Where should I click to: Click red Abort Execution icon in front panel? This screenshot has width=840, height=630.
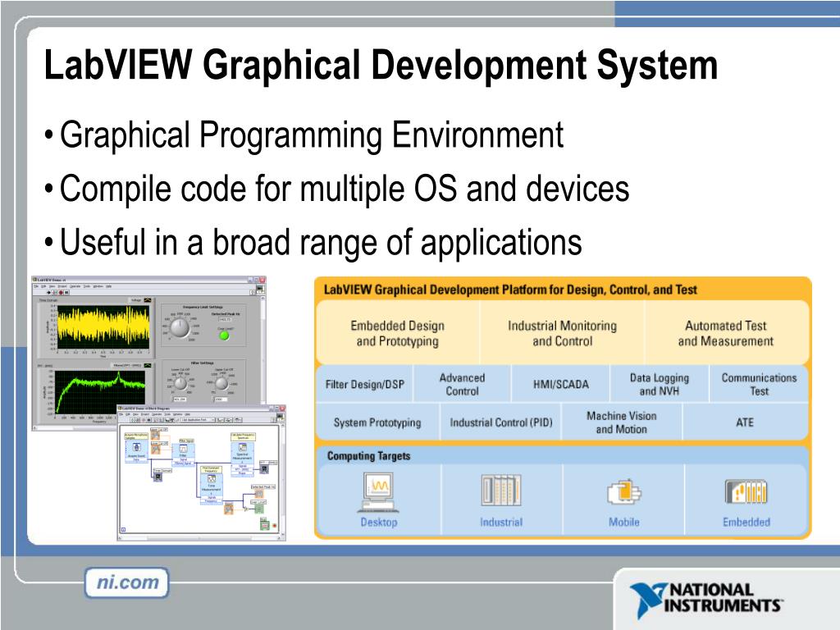(x=61, y=293)
